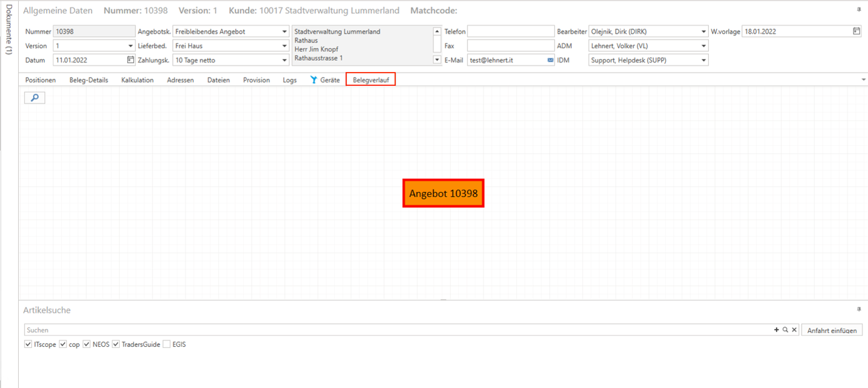
Task: Open the Bearbeiter dropdown
Action: click(x=704, y=31)
